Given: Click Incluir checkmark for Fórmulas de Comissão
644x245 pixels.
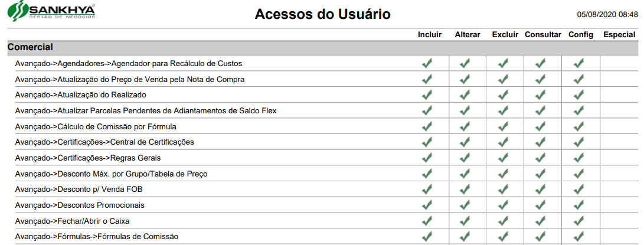Looking at the screenshot, I should pyautogui.click(x=427, y=236).
